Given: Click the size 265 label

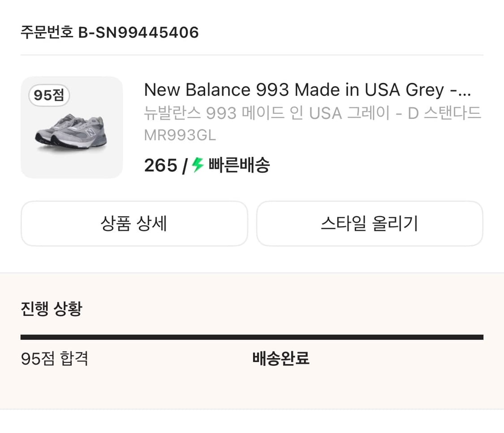Looking at the screenshot, I should point(160,165).
